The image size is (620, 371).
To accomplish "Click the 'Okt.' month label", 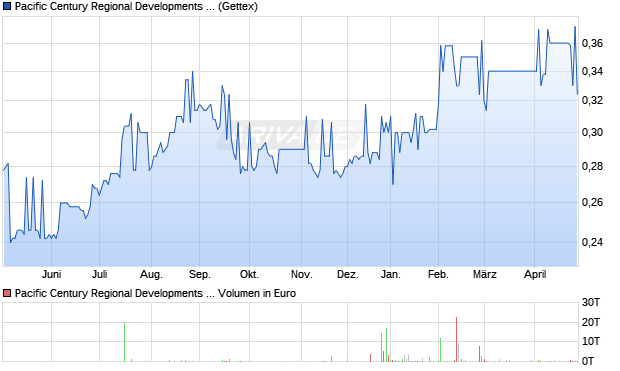I will [x=250, y=274].
